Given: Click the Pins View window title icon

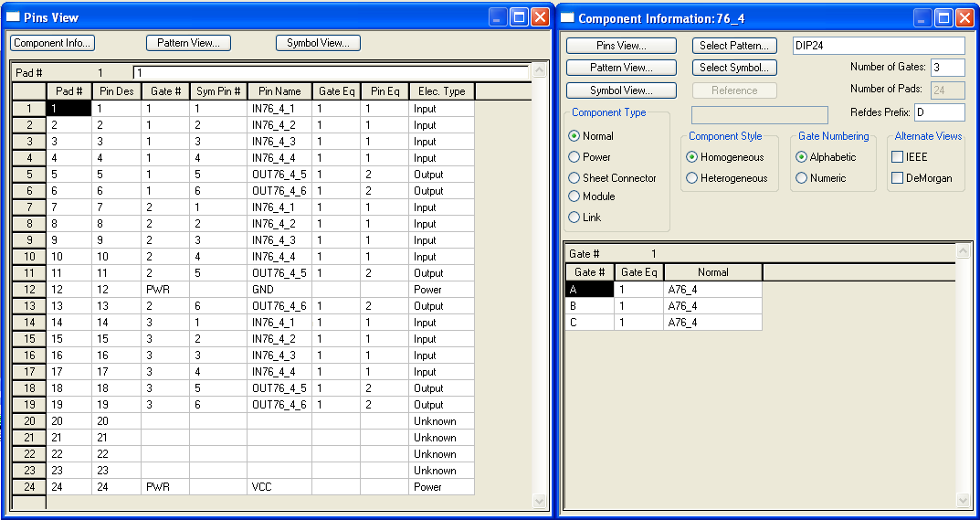Looking at the screenshot, I should click(x=14, y=17).
